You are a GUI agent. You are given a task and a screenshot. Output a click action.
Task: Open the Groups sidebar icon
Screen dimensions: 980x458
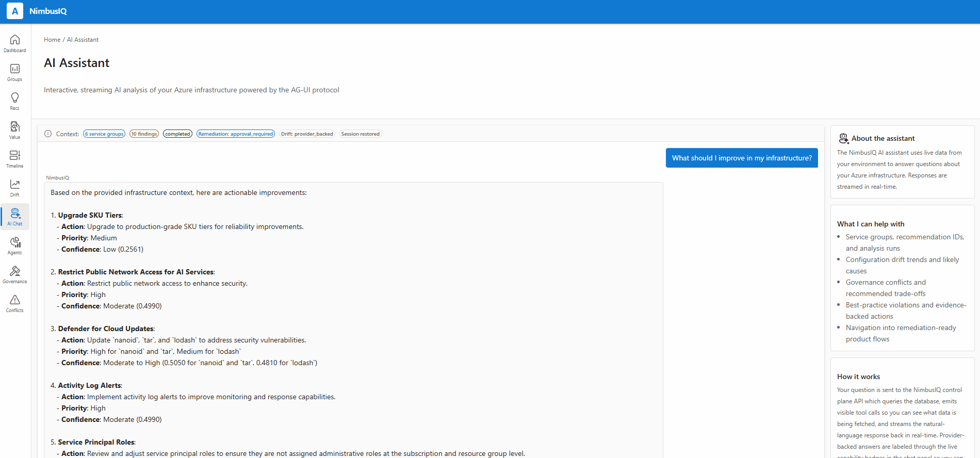pos(15,69)
